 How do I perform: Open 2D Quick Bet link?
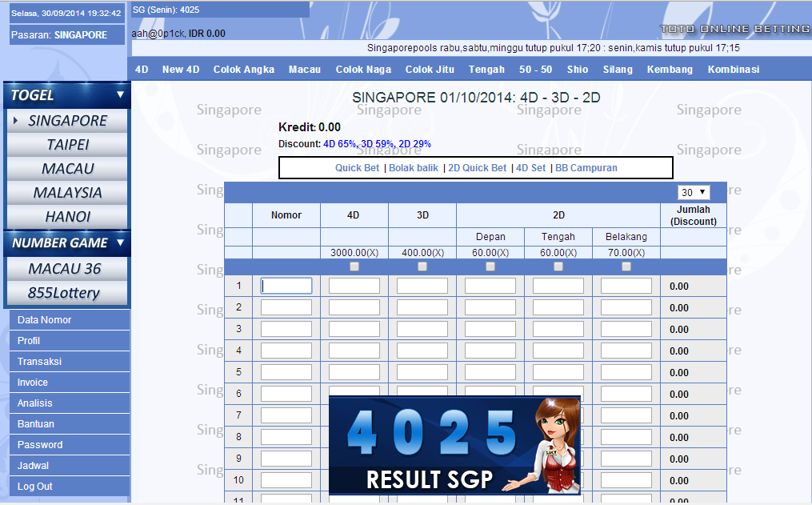pos(478,168)
